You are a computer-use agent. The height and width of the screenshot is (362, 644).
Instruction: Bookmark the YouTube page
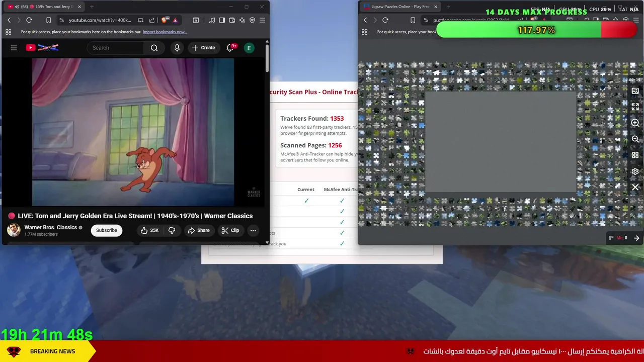pos(48,20)
